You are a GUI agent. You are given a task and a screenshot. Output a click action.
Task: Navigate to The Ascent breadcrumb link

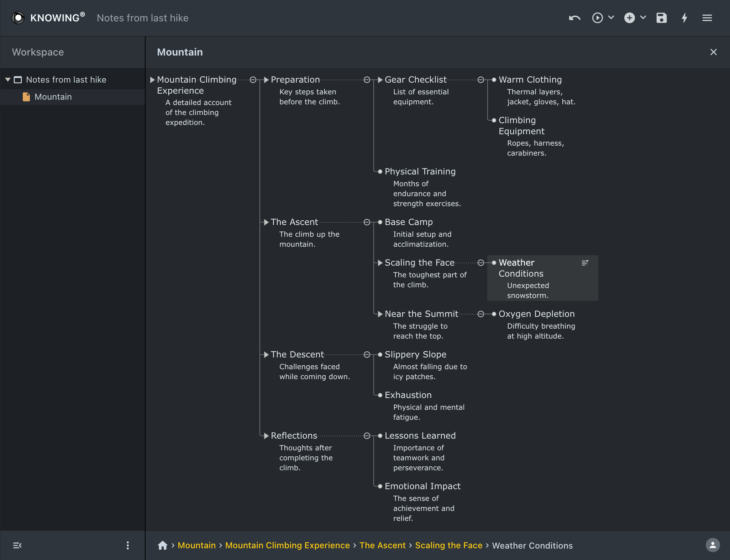pos(382,545)
